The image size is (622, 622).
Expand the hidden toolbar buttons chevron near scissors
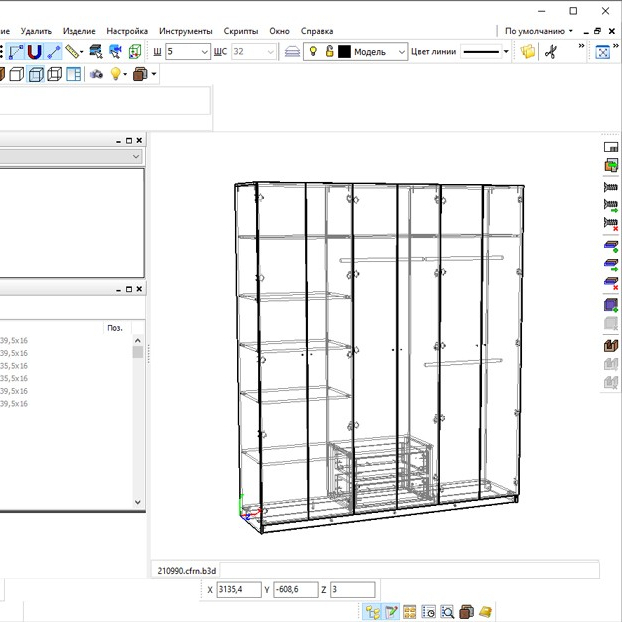point(581,46)
